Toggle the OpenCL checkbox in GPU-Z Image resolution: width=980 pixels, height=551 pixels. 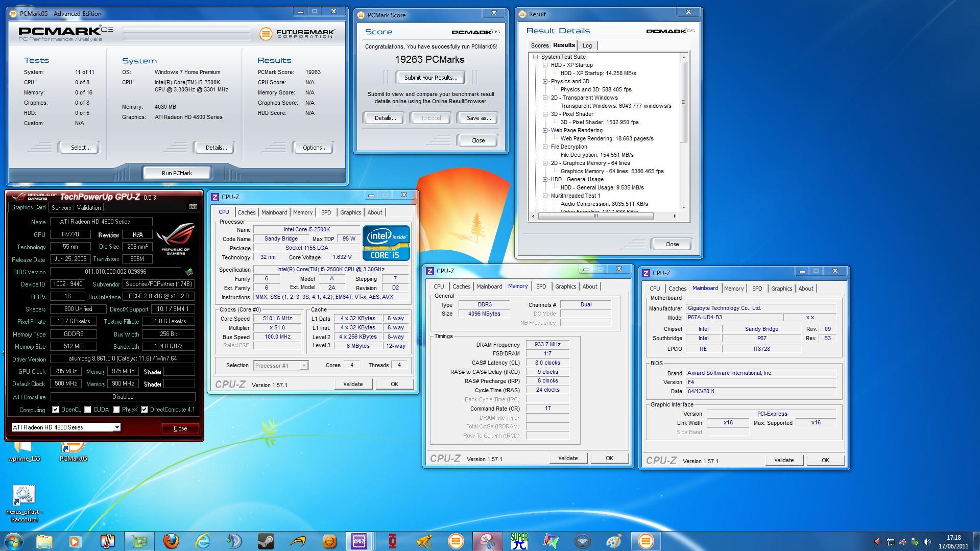point(56,410)
